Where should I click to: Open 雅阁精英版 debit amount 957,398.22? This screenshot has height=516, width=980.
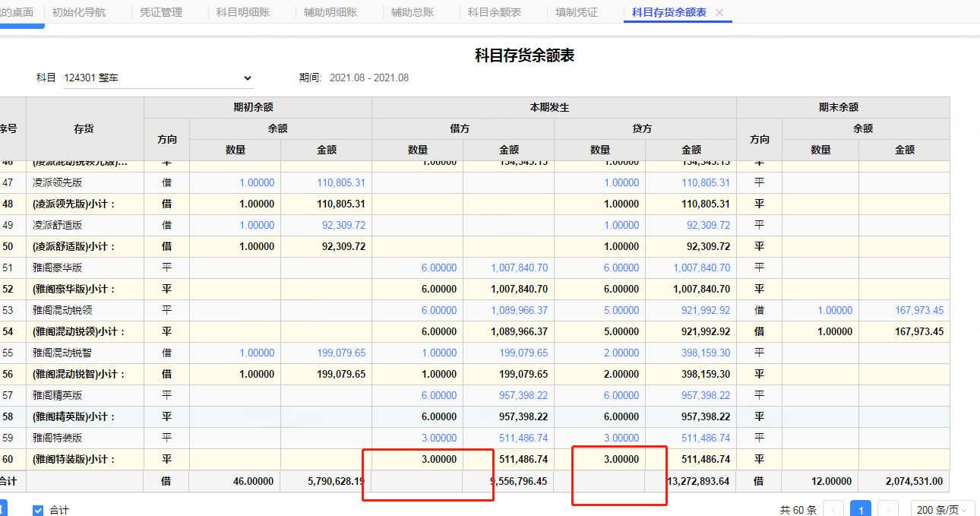[523, 395]
